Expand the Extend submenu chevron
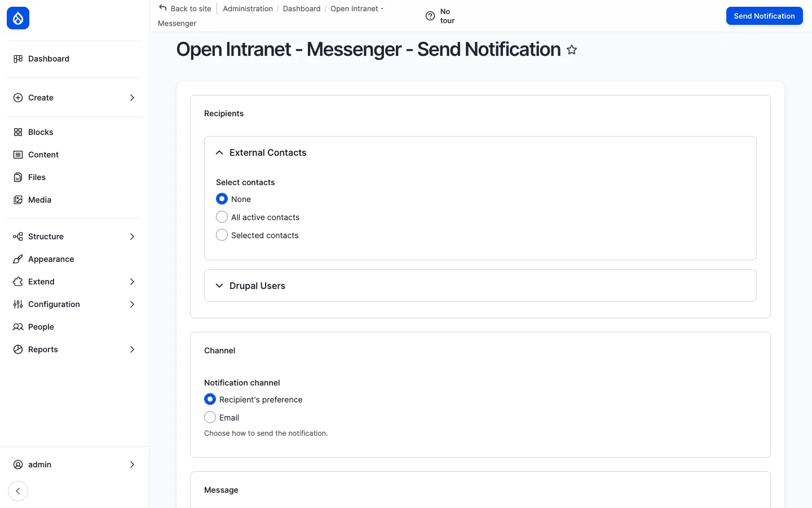812x508 pixels. (x=132, y=282)
